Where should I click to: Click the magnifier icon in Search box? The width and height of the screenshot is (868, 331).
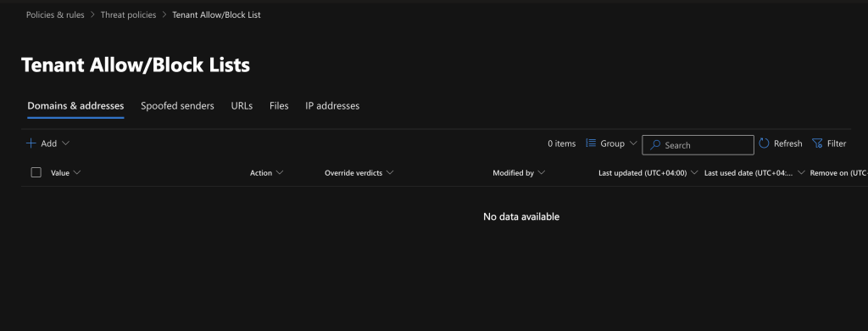655,145
